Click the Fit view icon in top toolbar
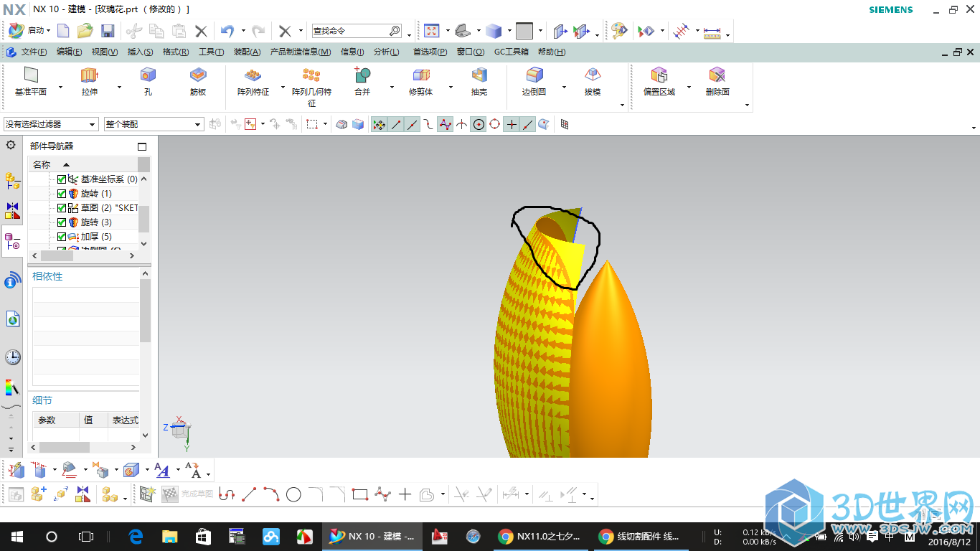 click(431, 31)
